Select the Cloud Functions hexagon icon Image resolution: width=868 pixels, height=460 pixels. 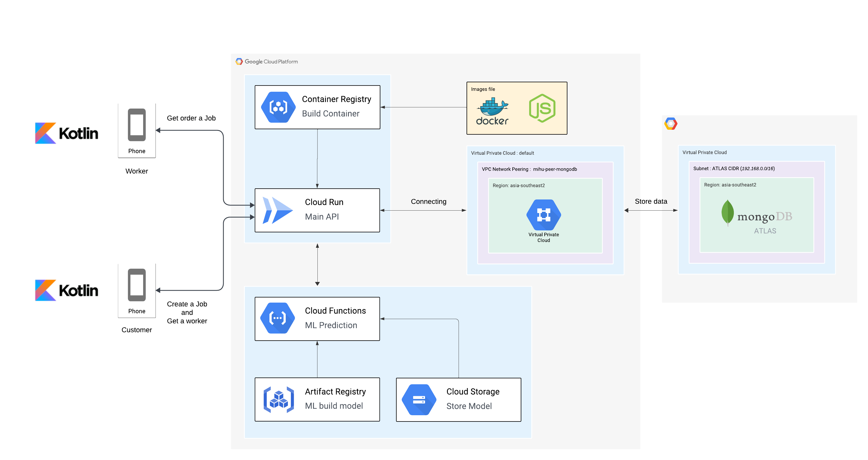click(x=278, y=318)
